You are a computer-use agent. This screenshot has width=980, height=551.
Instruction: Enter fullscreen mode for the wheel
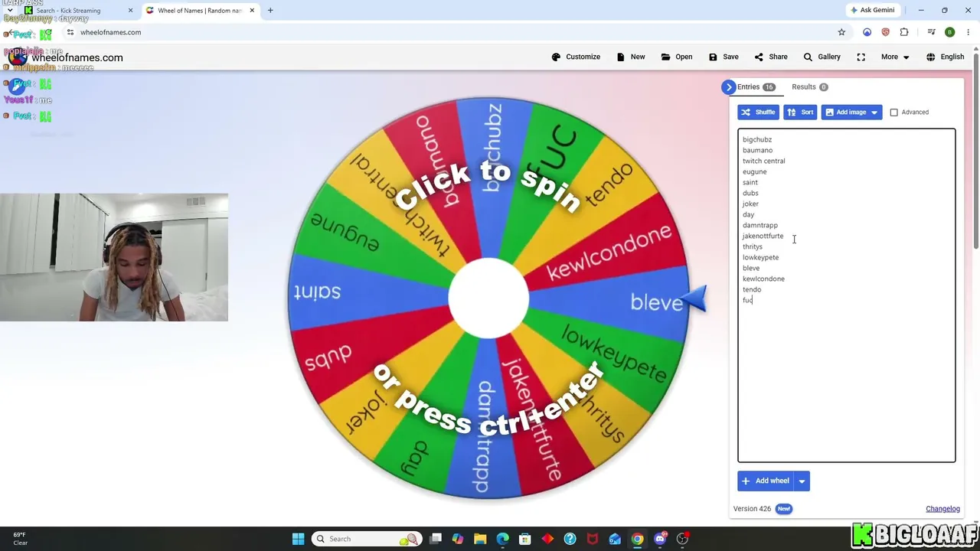pyautogui.click(x=861, y=57)
